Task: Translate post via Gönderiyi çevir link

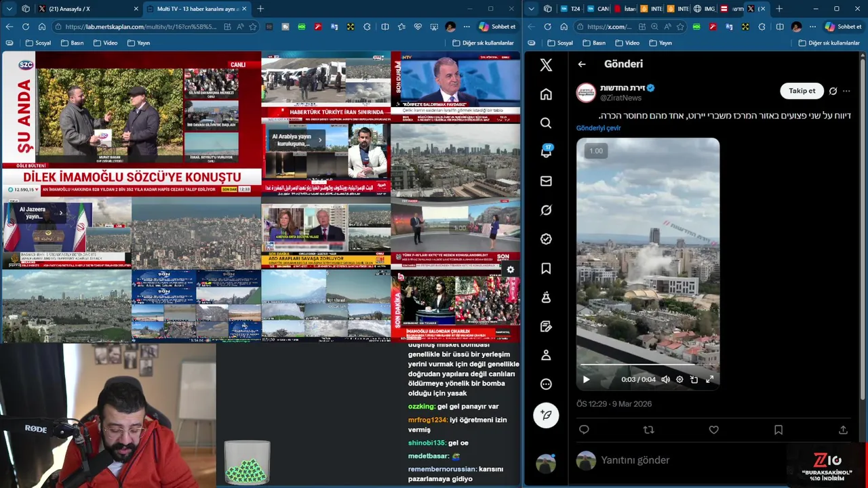Action: coord(598,128)
